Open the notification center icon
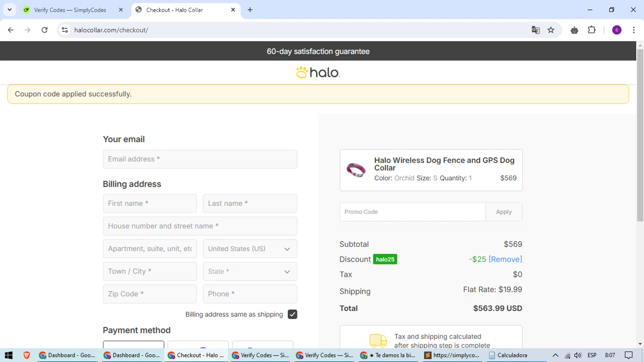 [629, 355]
